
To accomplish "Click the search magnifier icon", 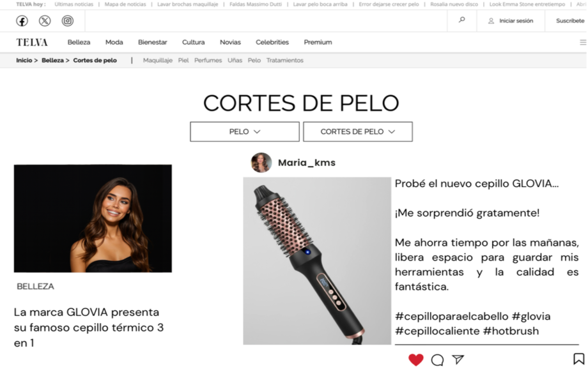I will point(462,20).
